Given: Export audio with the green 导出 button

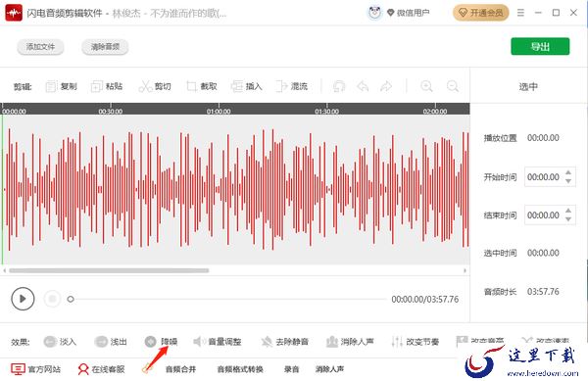Looking at the screenshot, I should 540,46.
